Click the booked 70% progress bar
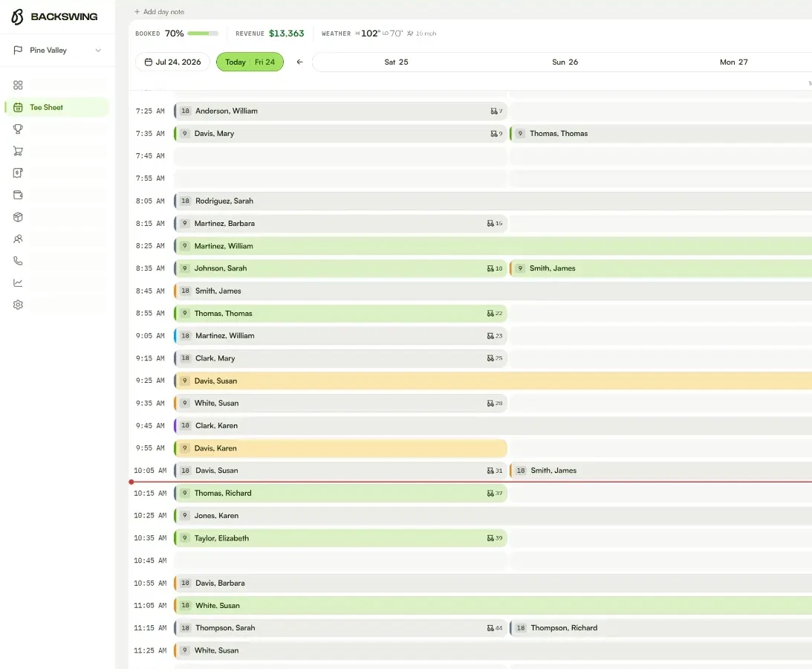This screenshot has width=812, height=669. coord(203,33)
